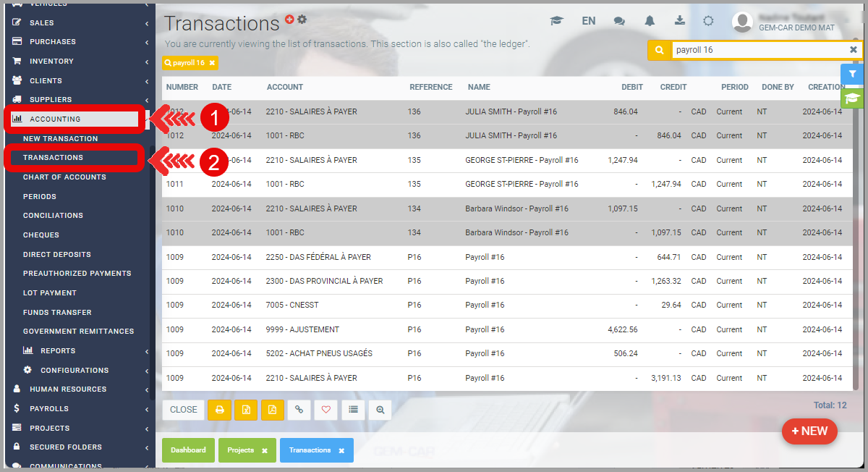Open the notifications bell
Image resolution: width=868 pixels, height=472 pixels.
click(650, 21)
